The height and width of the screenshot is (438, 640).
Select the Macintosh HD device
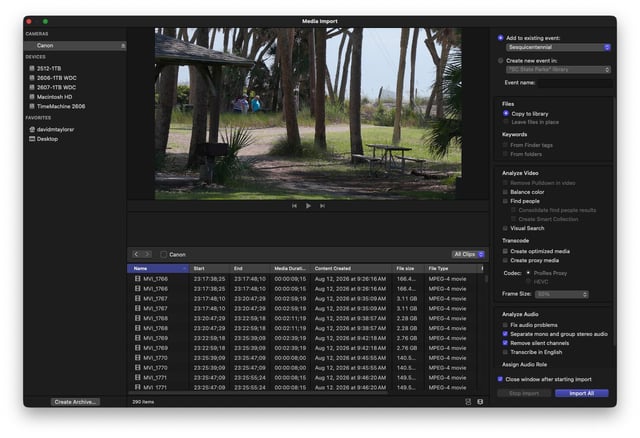[x=54, y=97]
